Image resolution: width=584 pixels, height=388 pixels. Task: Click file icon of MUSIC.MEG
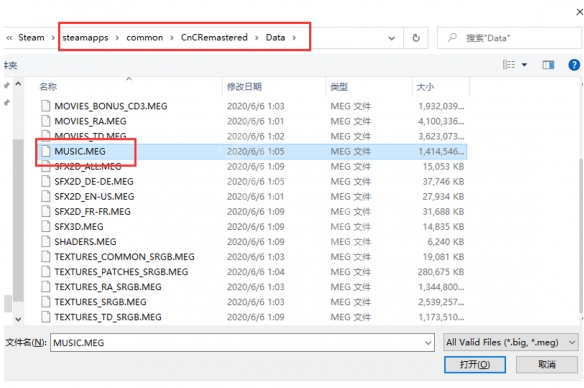click(x=45, y=151)
